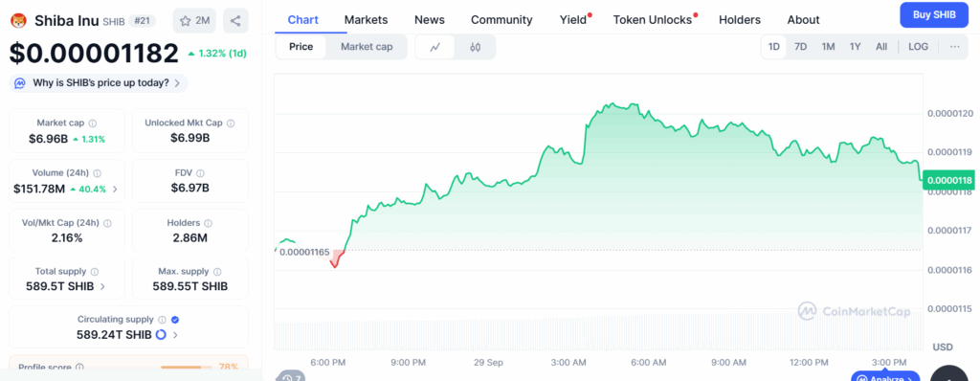The image size is (980, 381).
Task: Click the Holders info icon
Action: click(208, 223)
